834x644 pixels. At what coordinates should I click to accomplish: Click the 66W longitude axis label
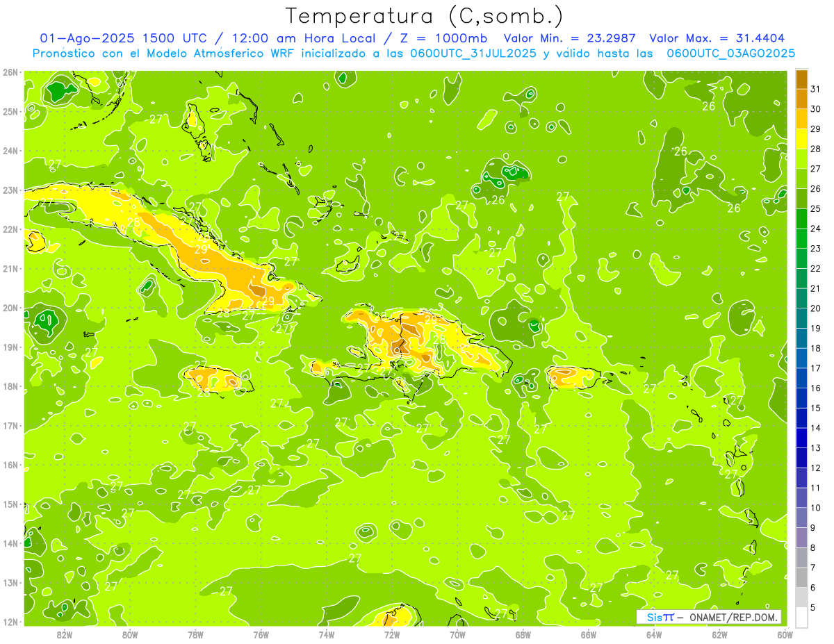point(589,634)
